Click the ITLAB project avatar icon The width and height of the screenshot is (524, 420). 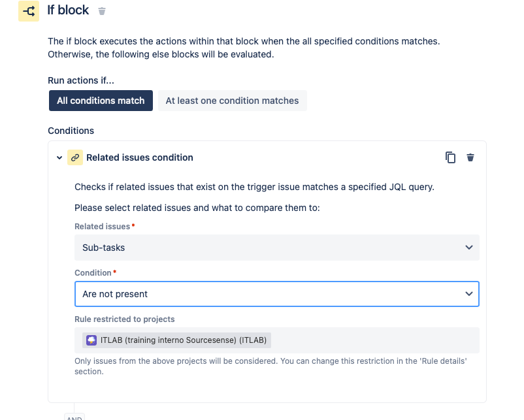tap(91, 340)
